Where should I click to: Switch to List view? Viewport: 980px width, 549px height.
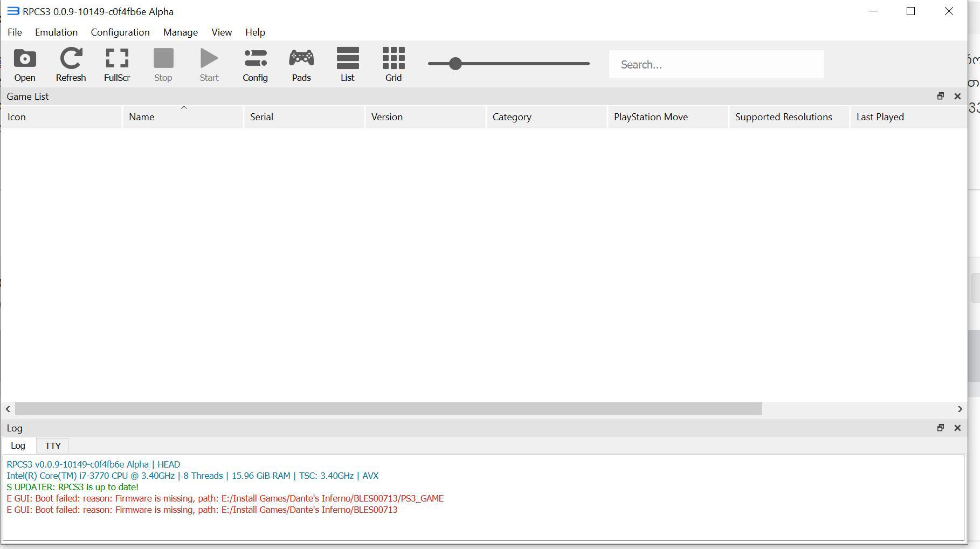coord(348,65)
